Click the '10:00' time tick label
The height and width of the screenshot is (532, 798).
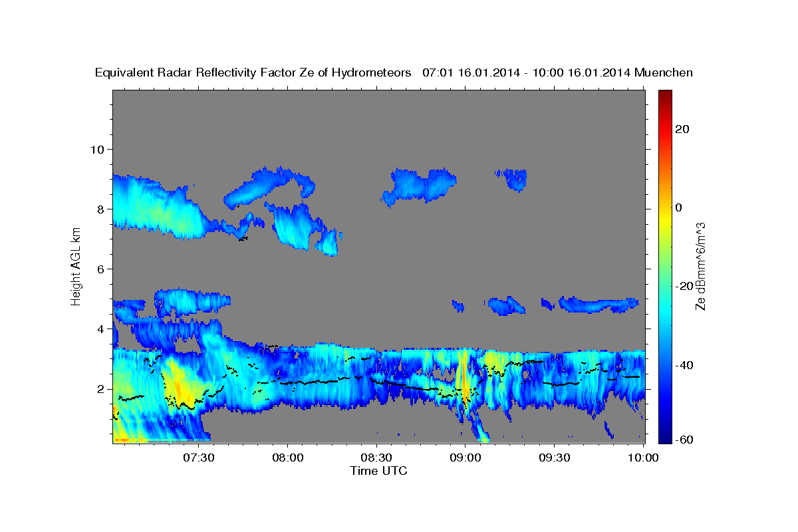pos(643,458)
